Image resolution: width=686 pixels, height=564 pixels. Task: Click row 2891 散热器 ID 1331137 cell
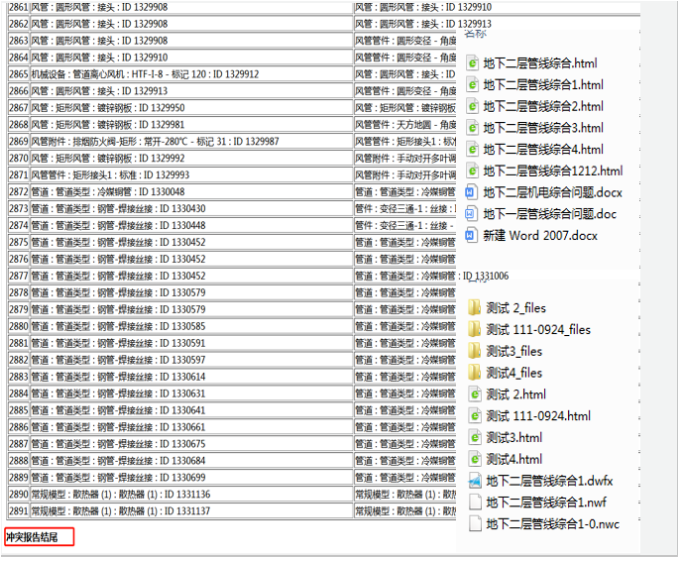click(x=191, y=511)
